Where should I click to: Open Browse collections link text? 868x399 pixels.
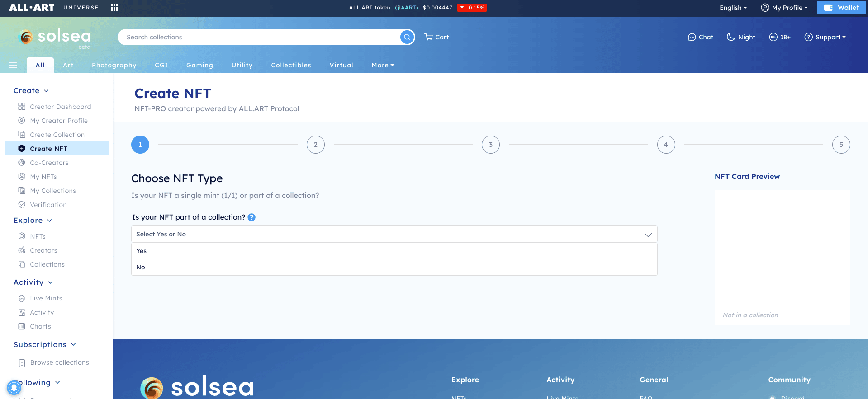click(x=60, y=362)
